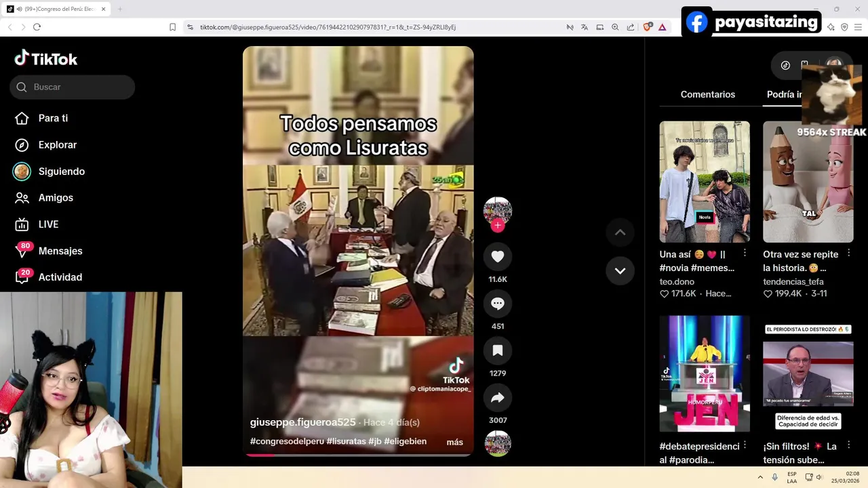Click 171.6K likes heart on teo.dono video
868x488 pixels.
(665, 293)
